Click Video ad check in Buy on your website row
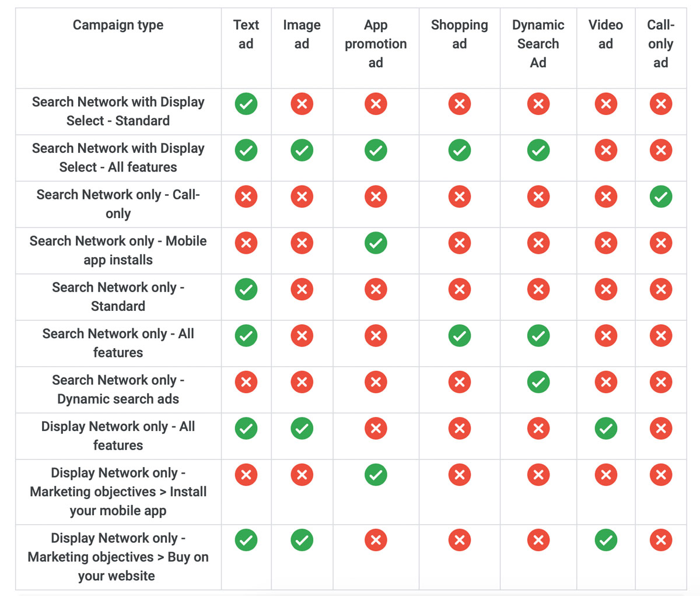700x596 pixels. pos(606,540)
